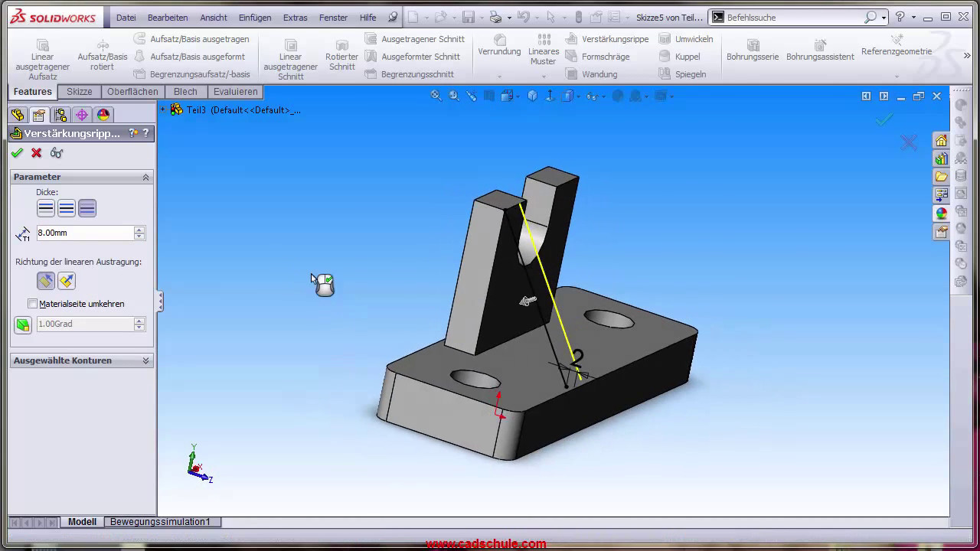Open the Verrundung dropdown arrow
The width and height of the screenshot is (980, 551).
[x=499, y=77]
